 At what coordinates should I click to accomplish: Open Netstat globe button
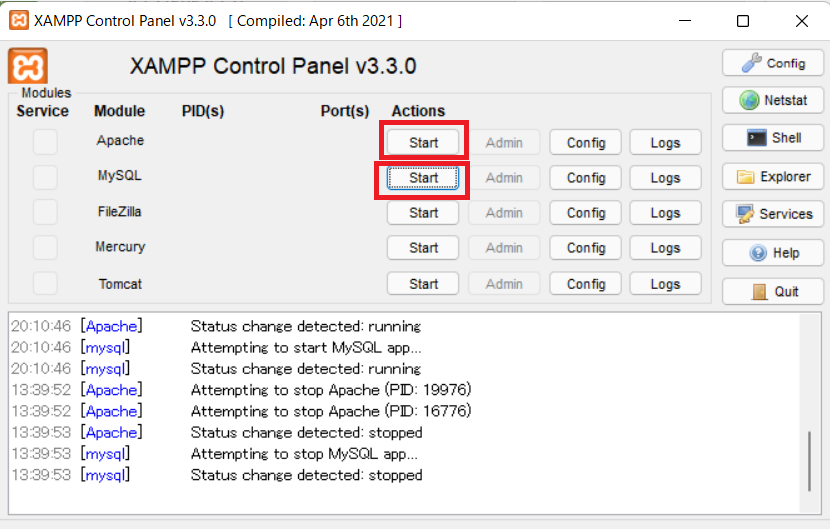pyautogui.click(x=773, y=100)
